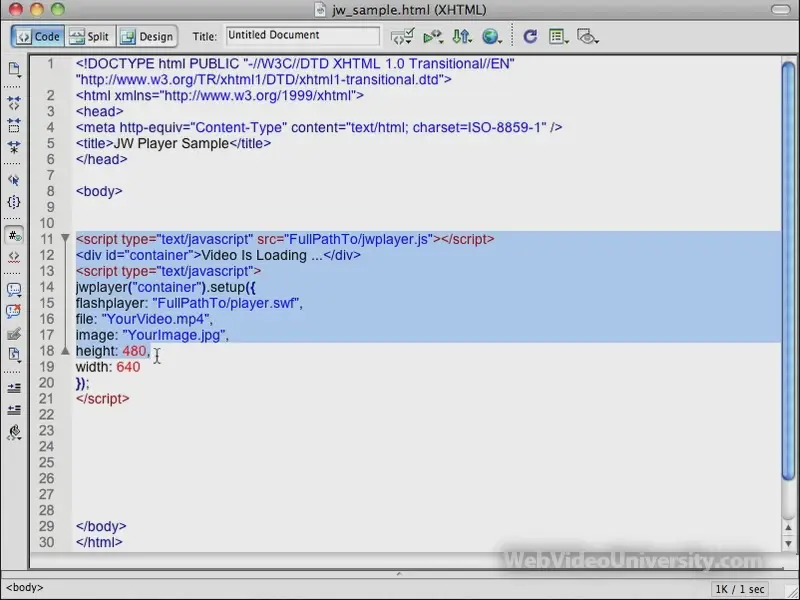
Task: Open the browser check menu with checkmark icon
Action: coord(402,37)
